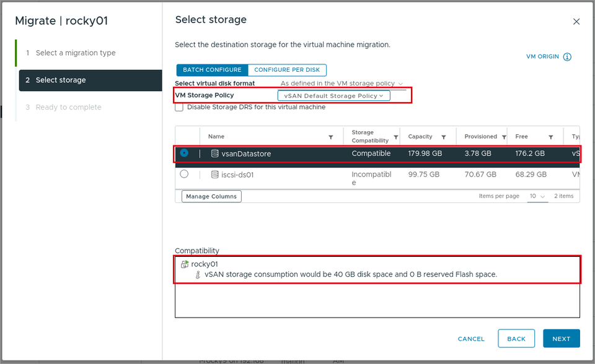
Task: Click the Incompatible status for iscsi-ds01
Action: (371, 178)
